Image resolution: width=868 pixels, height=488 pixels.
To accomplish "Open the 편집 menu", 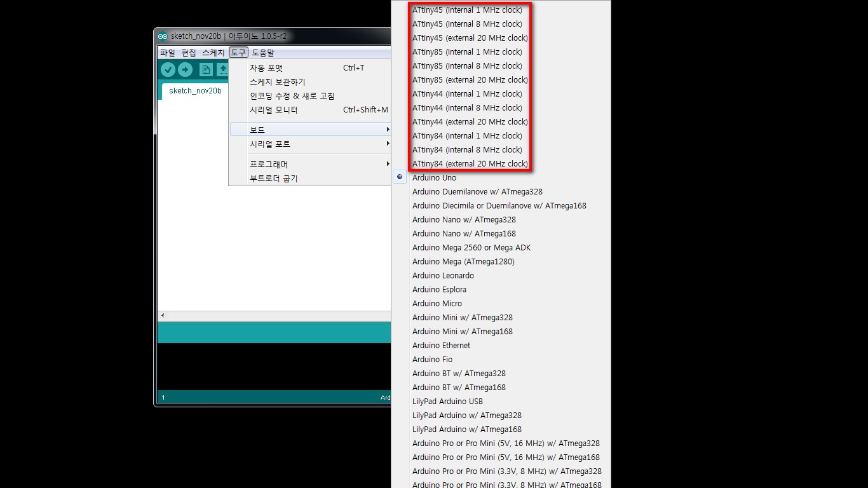I will click(x=189, y=53).
